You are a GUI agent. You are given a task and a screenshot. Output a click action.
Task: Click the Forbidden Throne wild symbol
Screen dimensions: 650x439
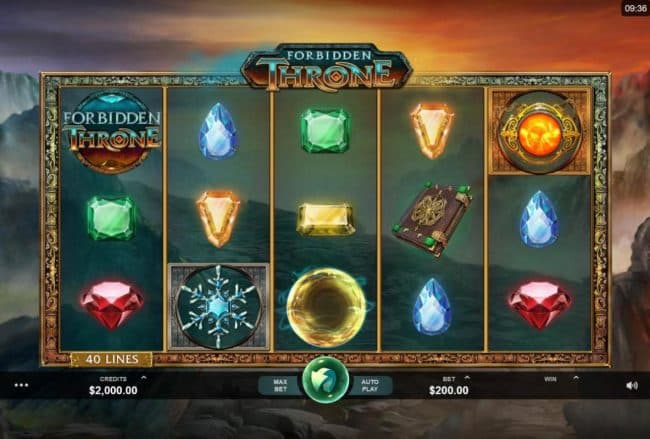tap(112, 132)
